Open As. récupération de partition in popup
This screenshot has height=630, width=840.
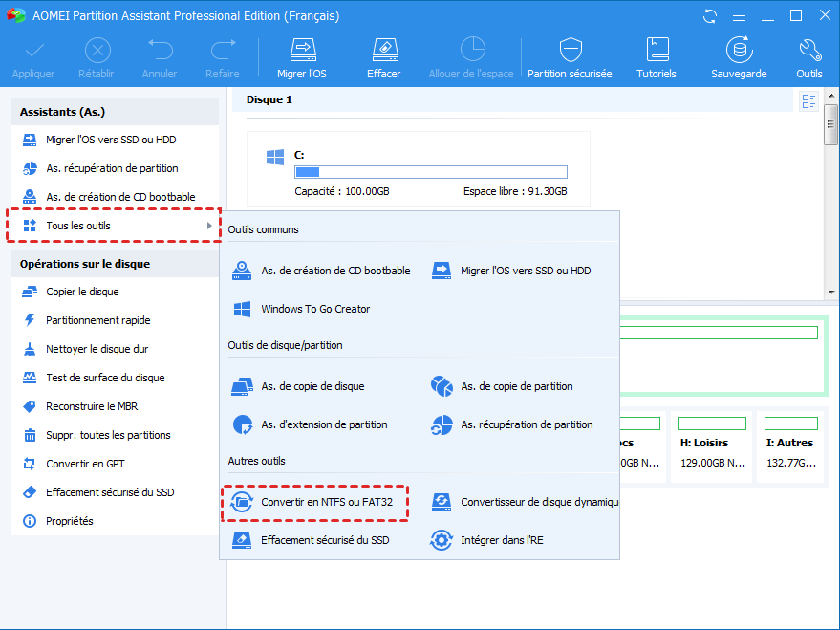[x=511, y=424]
